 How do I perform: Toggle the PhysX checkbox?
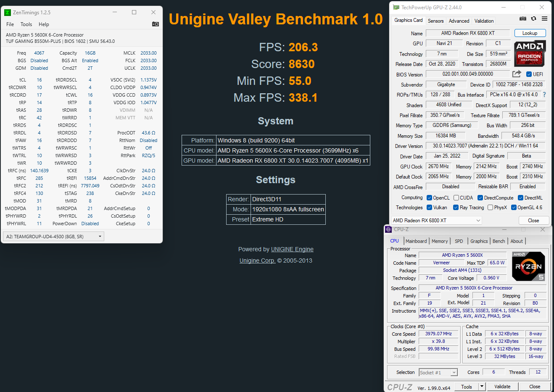click(x=490, y=208)
